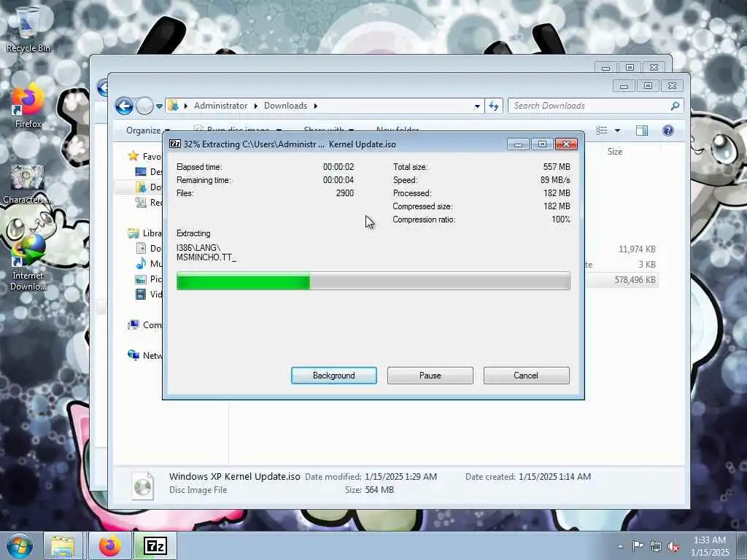Open the view options dropdown arrow

(617, 131)
